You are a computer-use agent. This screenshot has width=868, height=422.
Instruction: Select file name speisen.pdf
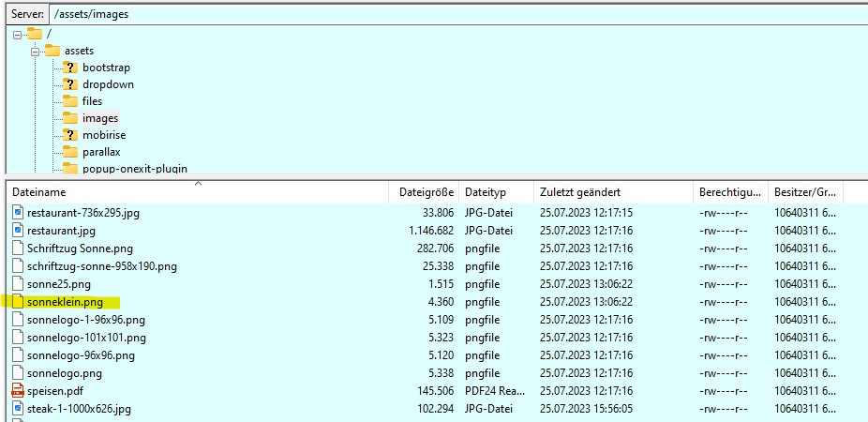(54, 391)
